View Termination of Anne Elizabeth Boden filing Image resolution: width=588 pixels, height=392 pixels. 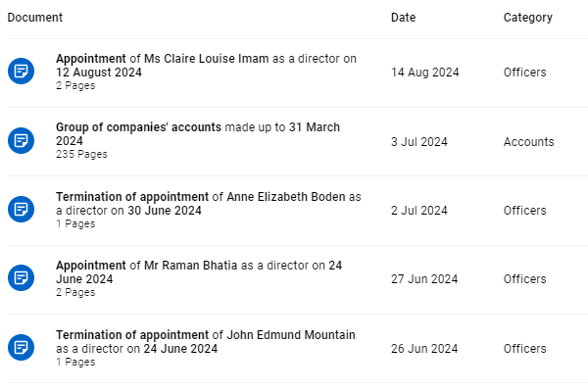(x=209, y=203)
